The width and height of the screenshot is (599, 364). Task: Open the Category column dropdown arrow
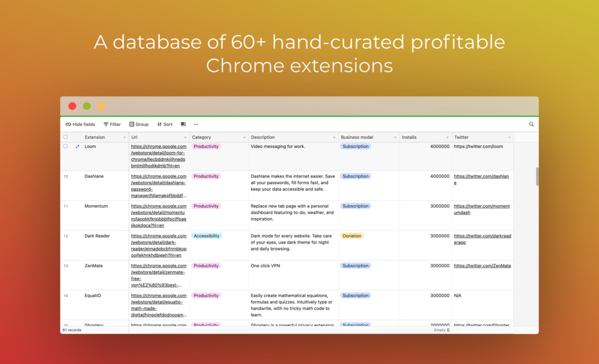coord(244,138)
